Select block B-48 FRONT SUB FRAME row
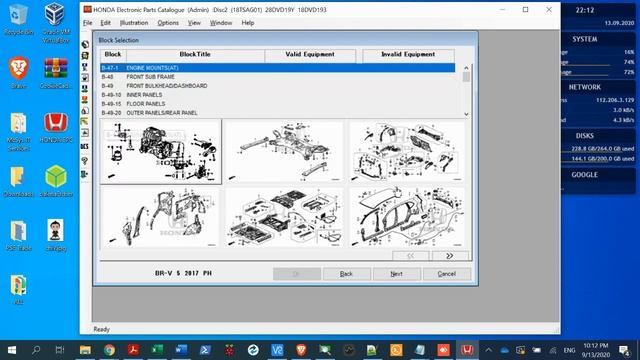 coord(278,77)
